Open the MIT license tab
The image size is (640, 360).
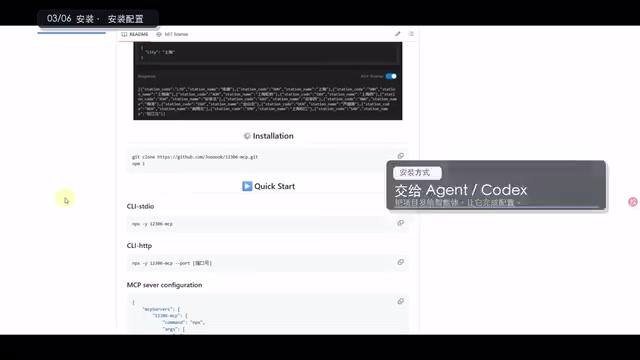(172, 34)
